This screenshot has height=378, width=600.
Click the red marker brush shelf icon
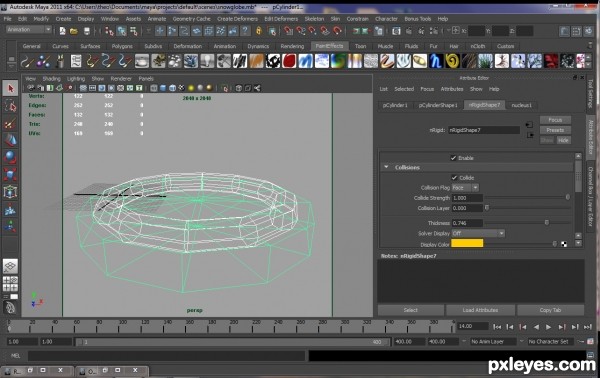click(x=290, y=61)
